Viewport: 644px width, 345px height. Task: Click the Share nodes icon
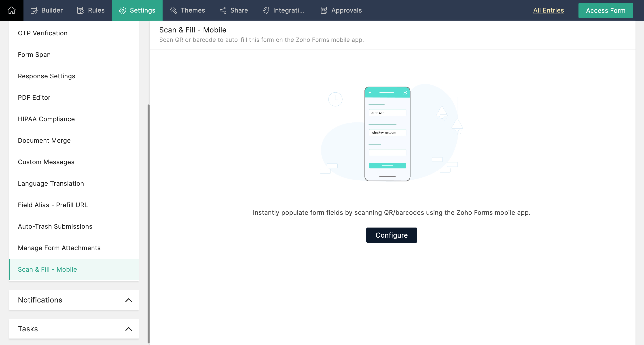coord(223,10)
